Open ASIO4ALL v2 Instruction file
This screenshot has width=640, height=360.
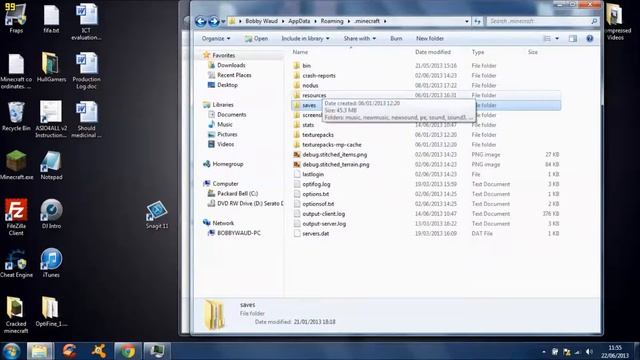point(51,119)
